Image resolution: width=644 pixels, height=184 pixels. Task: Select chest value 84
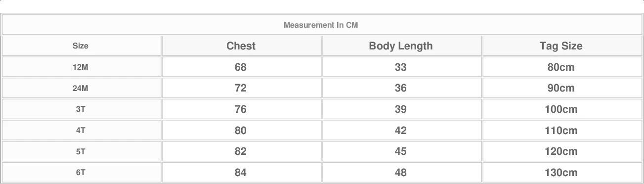point(241,173)
